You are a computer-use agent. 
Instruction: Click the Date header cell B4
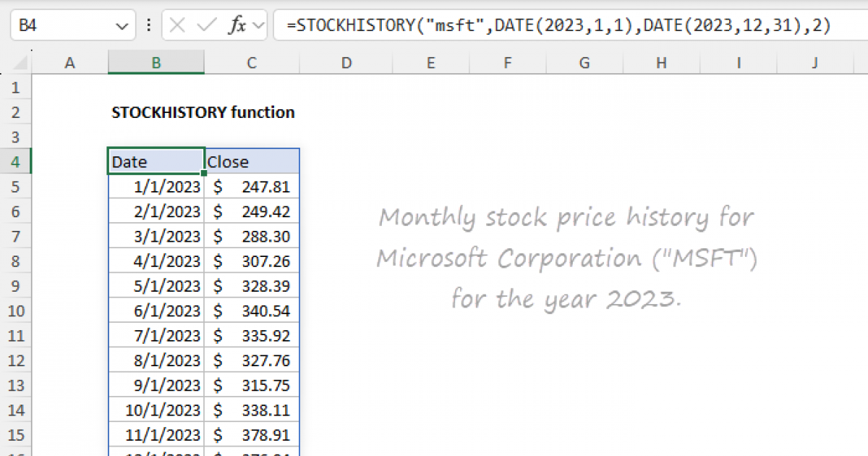pos(156,161)
